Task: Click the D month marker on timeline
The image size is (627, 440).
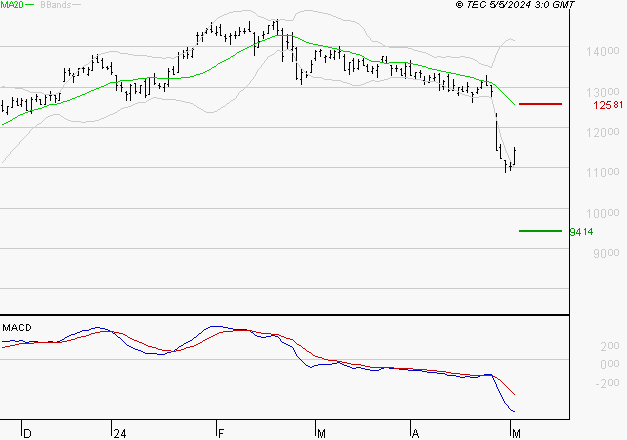Action: tap(27, 434)
